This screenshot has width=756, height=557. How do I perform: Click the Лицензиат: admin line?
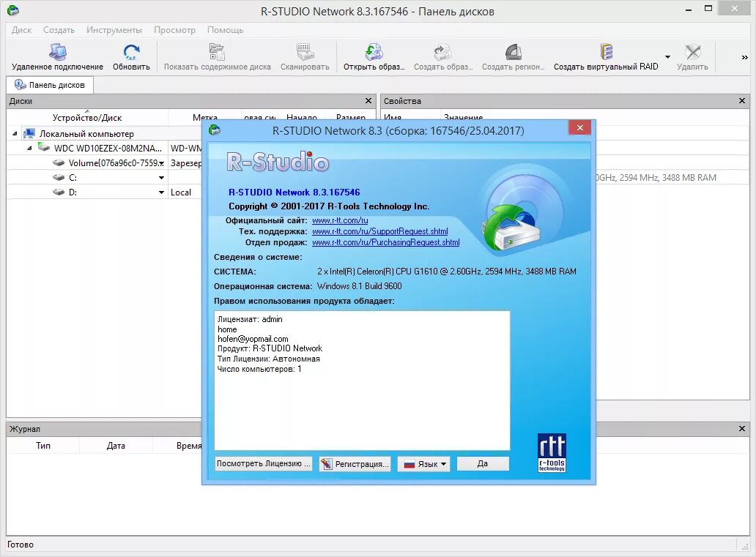(250, 319)
